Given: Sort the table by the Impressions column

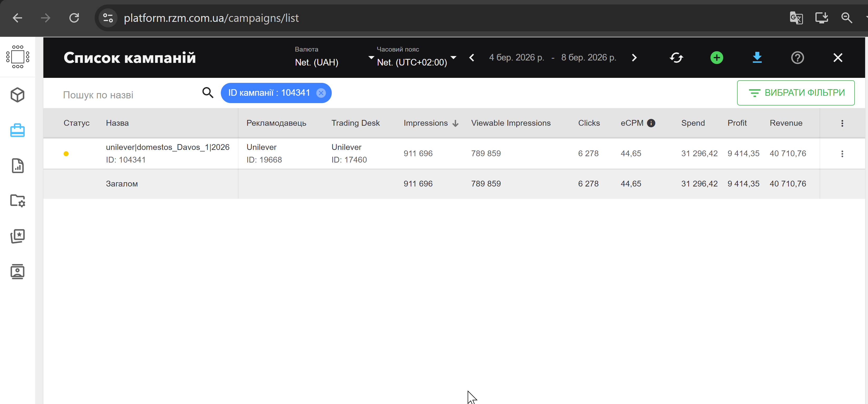Looking at the screenshot, I should point(426,123).
